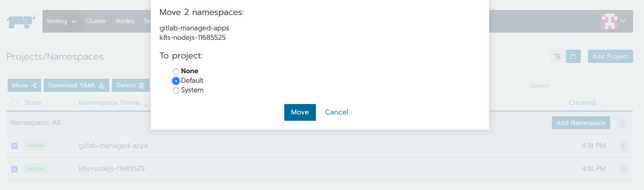Open actions menu for k8s-nodejs-11685525 row
Image resolution: width=644 pixels, height=190 pixels.
pos(623,169)
